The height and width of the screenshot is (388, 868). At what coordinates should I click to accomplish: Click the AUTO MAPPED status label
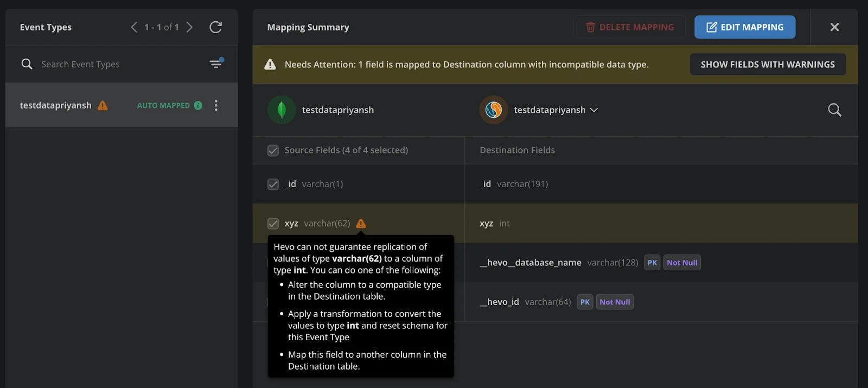[x=163, y=105]
